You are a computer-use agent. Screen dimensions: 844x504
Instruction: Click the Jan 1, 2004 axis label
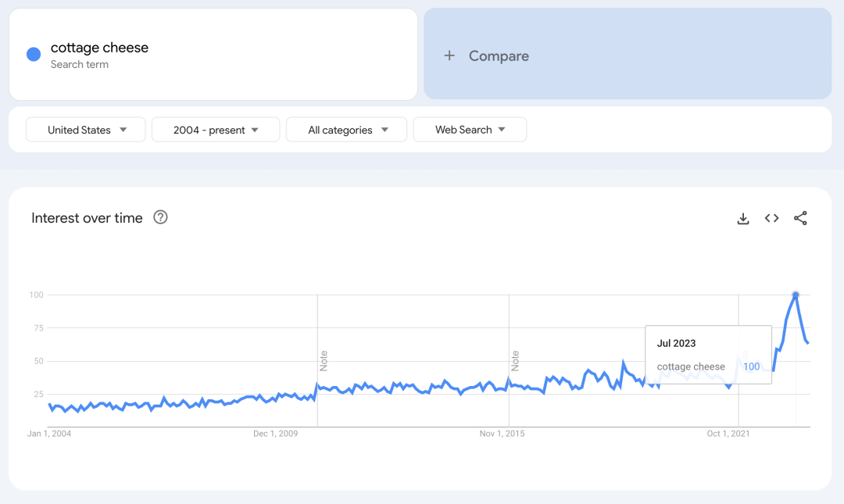(x=49, y=434)
